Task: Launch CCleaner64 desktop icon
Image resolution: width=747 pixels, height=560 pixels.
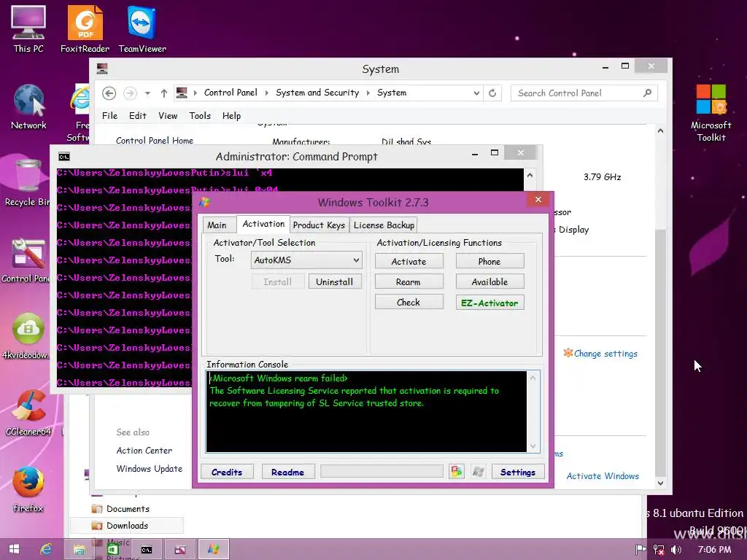Action: [28, 413]
